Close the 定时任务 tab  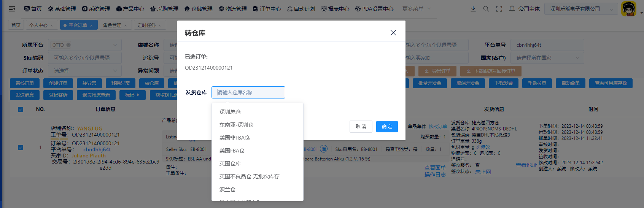160,25
